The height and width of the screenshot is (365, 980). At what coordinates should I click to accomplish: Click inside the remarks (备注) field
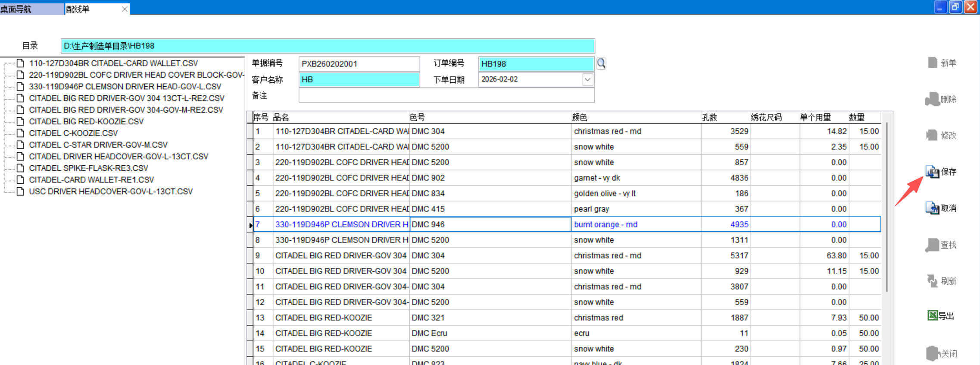(446, 95)
